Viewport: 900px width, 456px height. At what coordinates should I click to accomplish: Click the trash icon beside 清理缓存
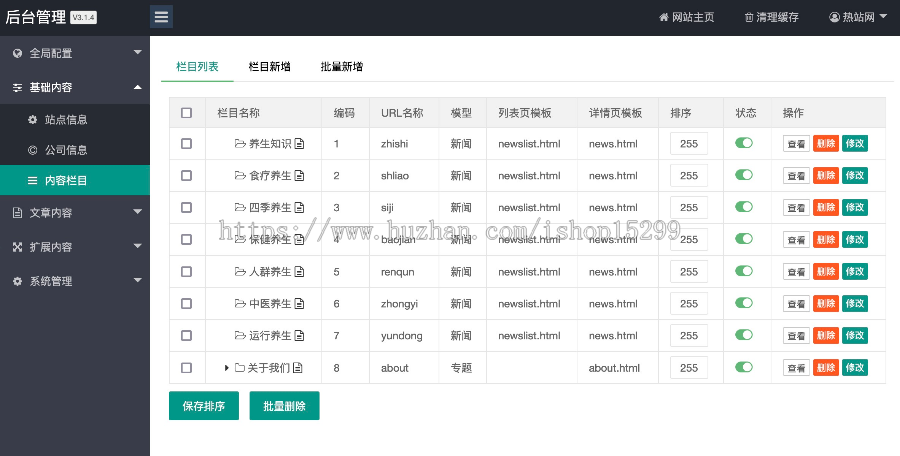tap(748, 17)
